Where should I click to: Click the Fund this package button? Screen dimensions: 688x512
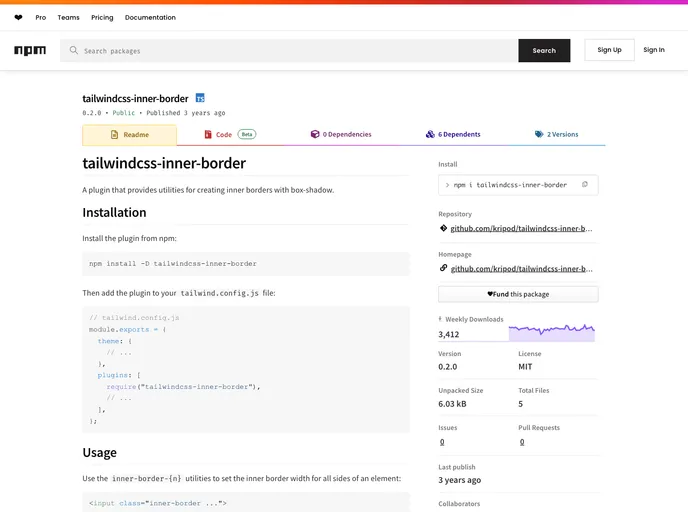[x=518, y=294]
